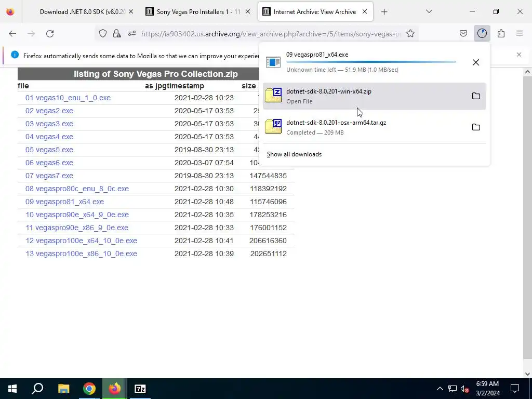Launch Google Chrome from taskbar
Image resolution: width=532 pixels, height=399 pixels.
point(89,389)
